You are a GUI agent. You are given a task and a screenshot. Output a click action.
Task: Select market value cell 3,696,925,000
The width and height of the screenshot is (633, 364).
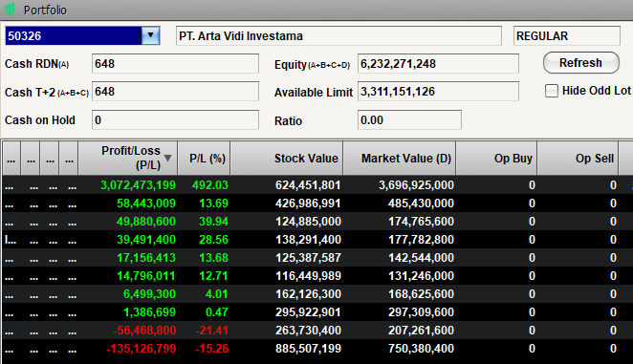click(x=416, y=185)
